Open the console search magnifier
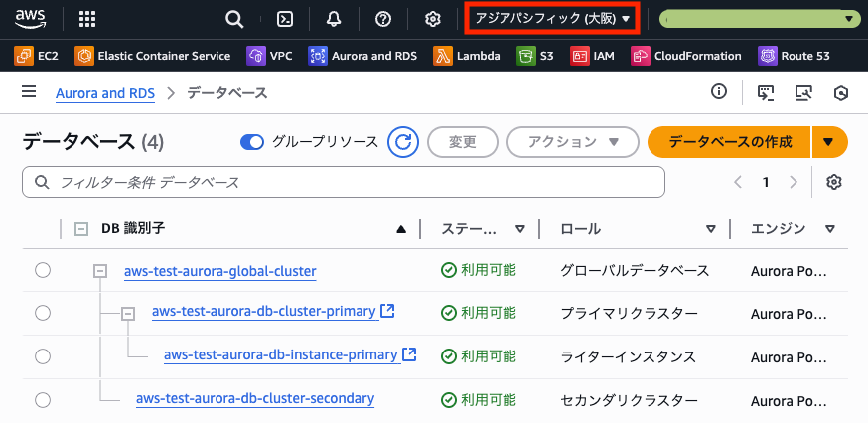868x423 pixels. [x=234, y=20]
